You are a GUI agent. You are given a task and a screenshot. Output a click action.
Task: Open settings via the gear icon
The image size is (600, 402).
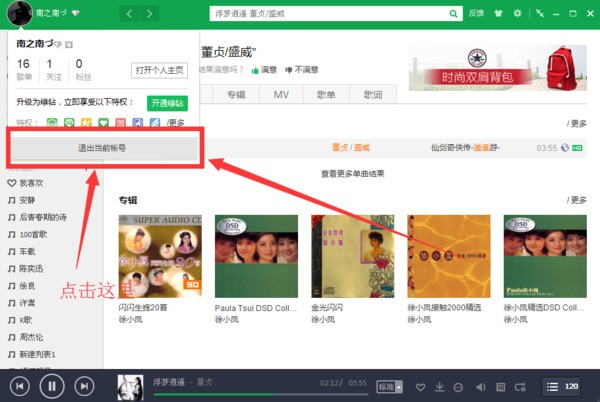click(x=517, y=14)
